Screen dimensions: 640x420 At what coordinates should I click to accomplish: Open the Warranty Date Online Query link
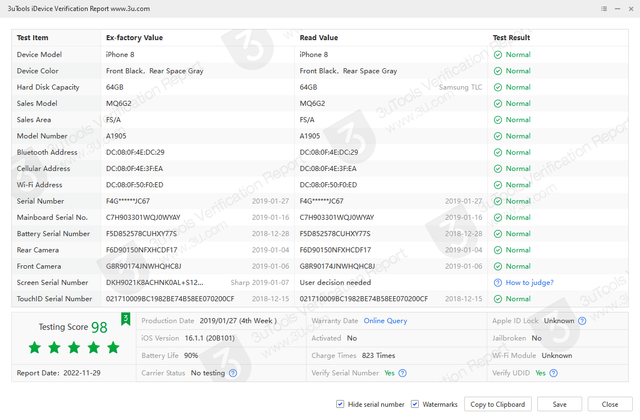(x=385, y=321)
